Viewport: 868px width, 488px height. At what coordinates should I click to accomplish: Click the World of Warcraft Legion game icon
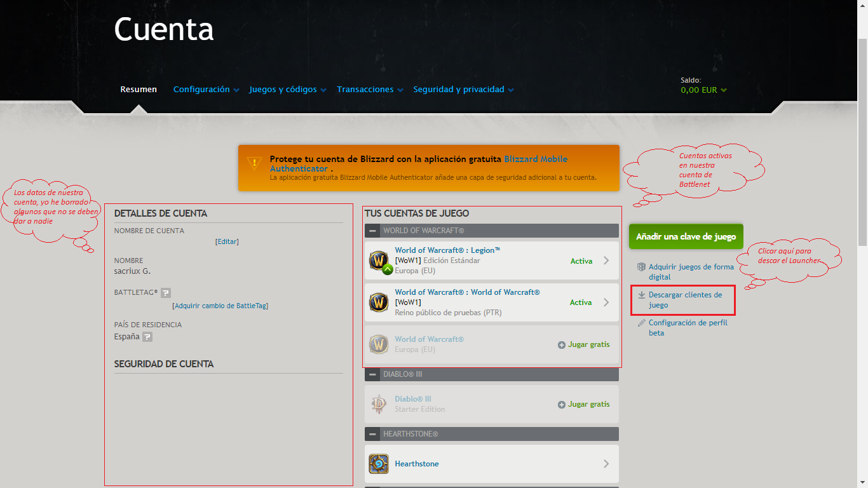tap(379, 261)
